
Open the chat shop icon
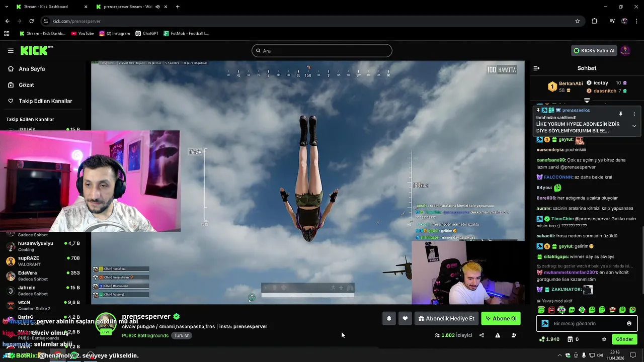pos(569,339)
